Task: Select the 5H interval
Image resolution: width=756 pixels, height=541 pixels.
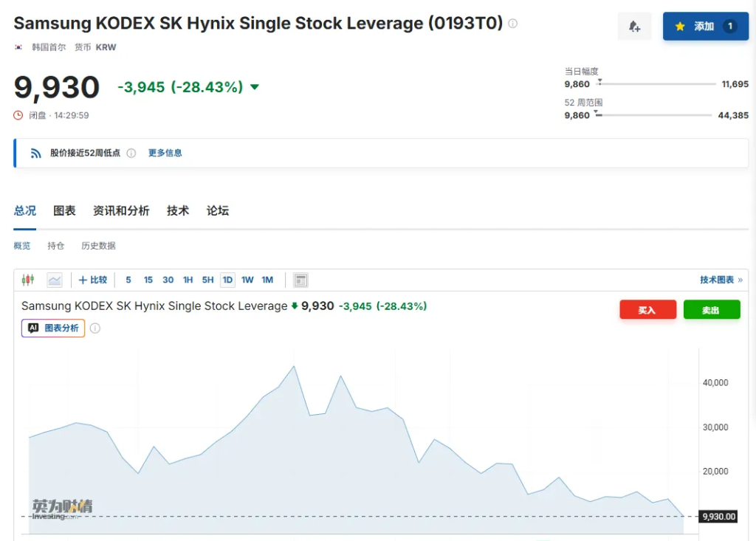Action: (x=207, y=280)
